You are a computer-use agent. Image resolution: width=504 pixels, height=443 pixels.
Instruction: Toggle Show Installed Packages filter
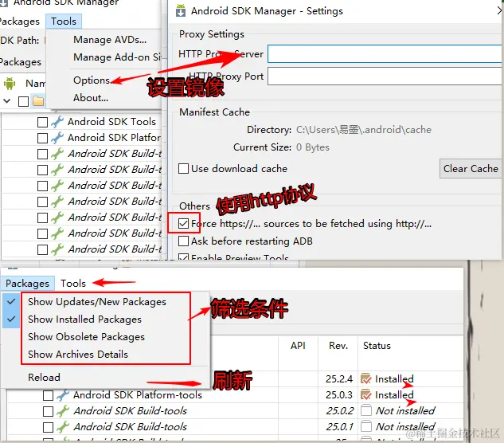click(84, 320)
